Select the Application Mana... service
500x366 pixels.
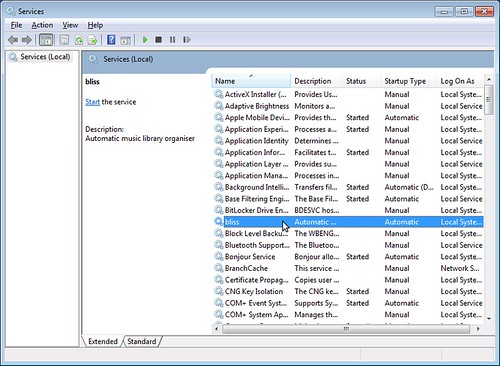[348, 175]
